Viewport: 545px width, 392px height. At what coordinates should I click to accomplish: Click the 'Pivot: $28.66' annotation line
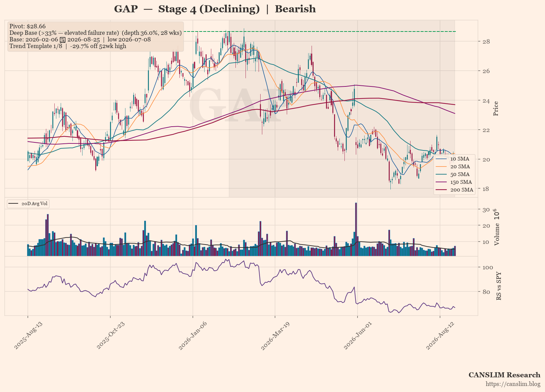[28, 26]
